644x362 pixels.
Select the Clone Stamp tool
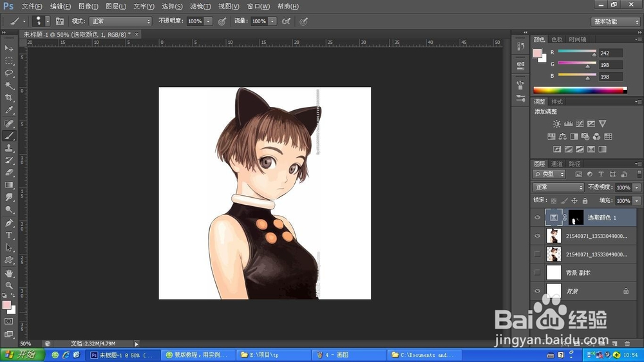pyautogui.click(x=8, y=148)
